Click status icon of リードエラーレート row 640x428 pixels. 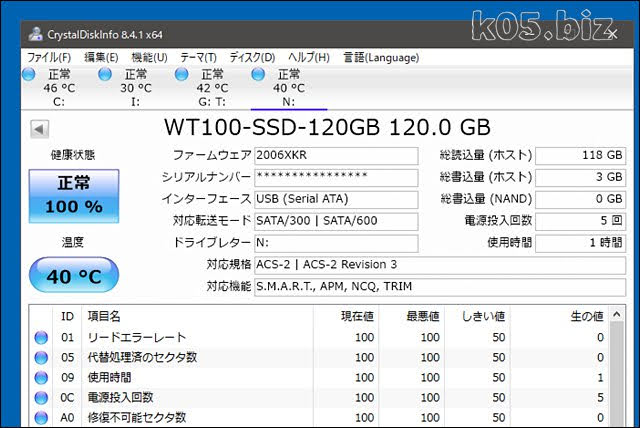tap(41, 337)
